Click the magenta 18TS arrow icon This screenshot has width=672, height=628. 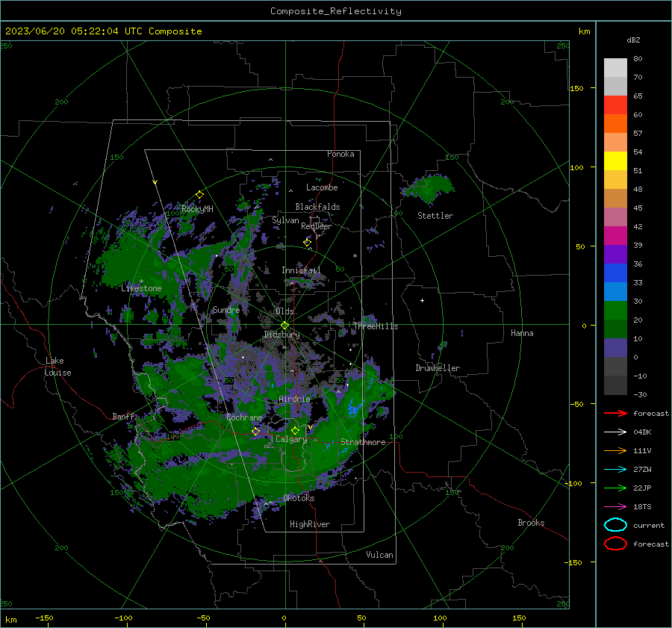pyautogui.click(x=615, y=507)
